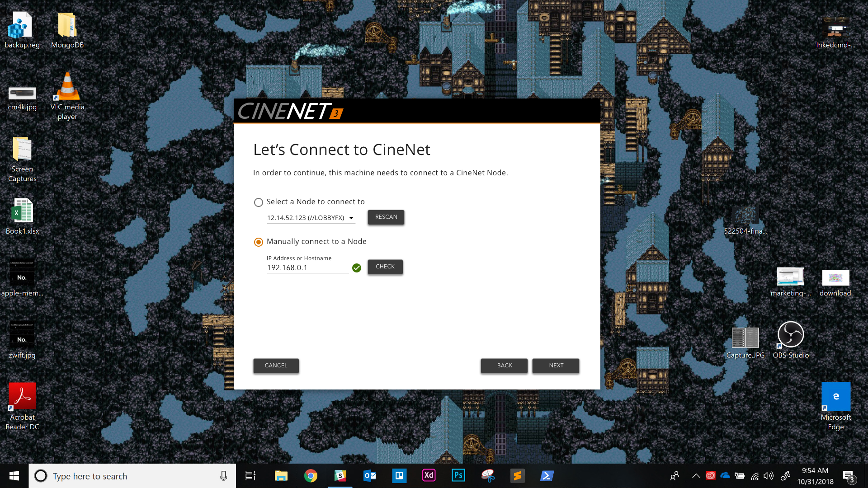Image resolution: width=868 pixels, height=488 pixels.
Task: Click the CHECK button
Action: [x=385, y=267]
